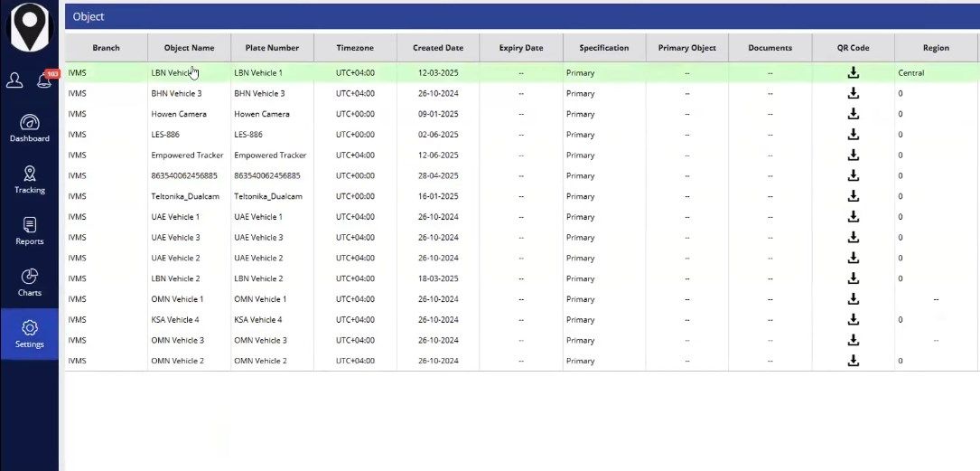The width and height of the screenshot is (980, 471).
Task: Download QR code for OMN Vehicle 3
Action: (x=854, y=340)
